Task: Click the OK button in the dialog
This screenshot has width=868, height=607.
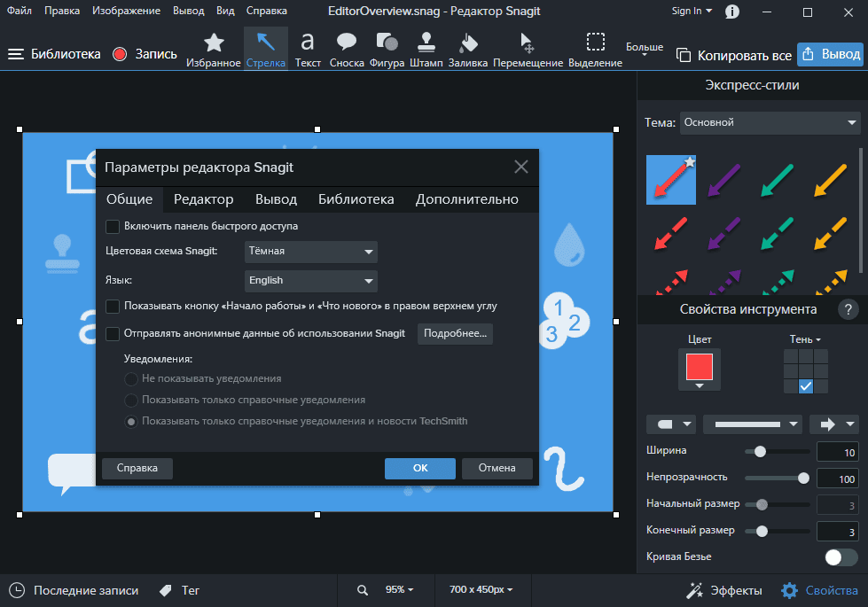Action: [x=420, y=468]
